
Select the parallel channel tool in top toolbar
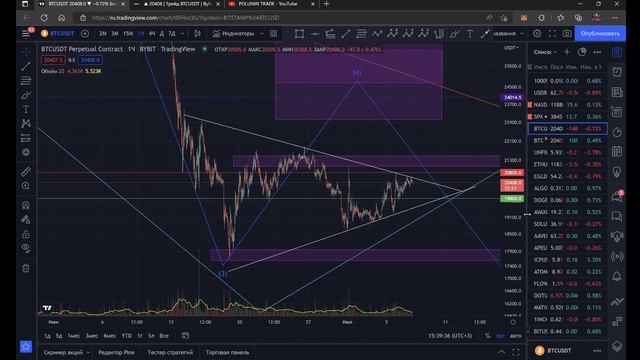[x=330, y=33]
